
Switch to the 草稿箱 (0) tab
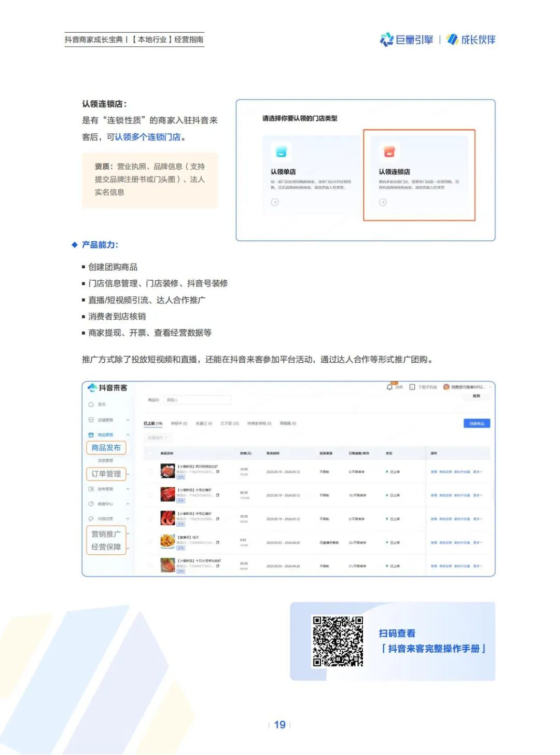[288, 423]
